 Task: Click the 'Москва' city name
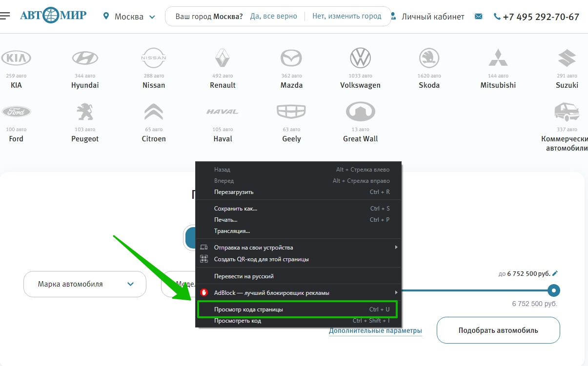(129, 17)
